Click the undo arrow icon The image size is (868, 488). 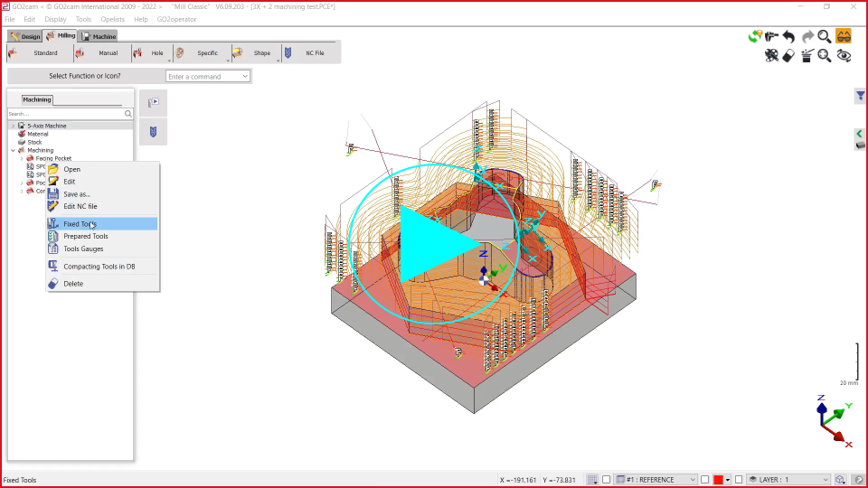pos(789,37)
